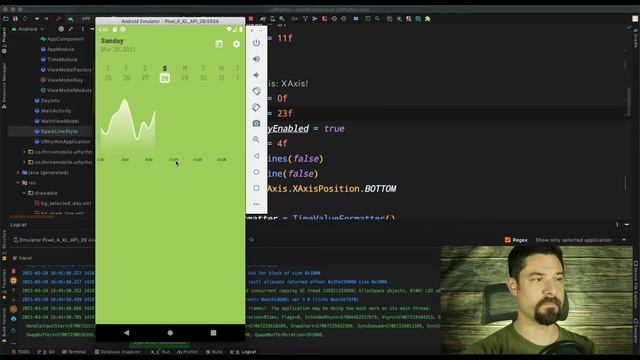
Task: Tap the settings gear in the app
Action: [236, 44]
